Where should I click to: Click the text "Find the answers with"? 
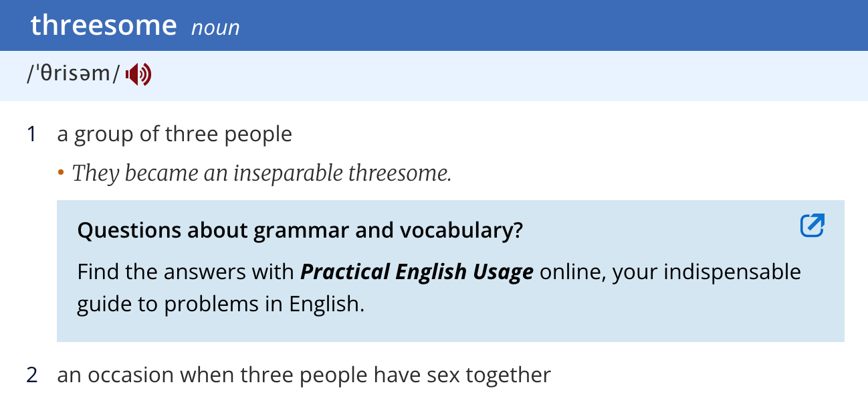(x=185, y=272)
